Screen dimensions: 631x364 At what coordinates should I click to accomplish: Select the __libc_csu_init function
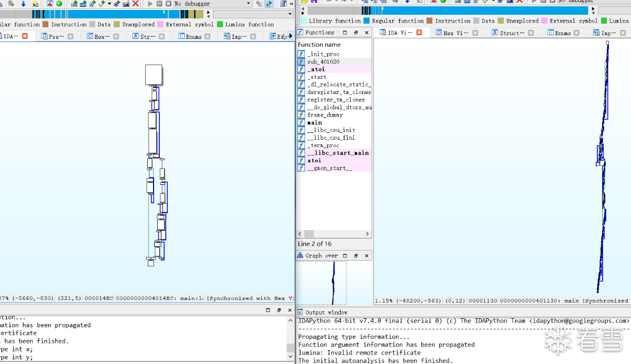[334, 130]
